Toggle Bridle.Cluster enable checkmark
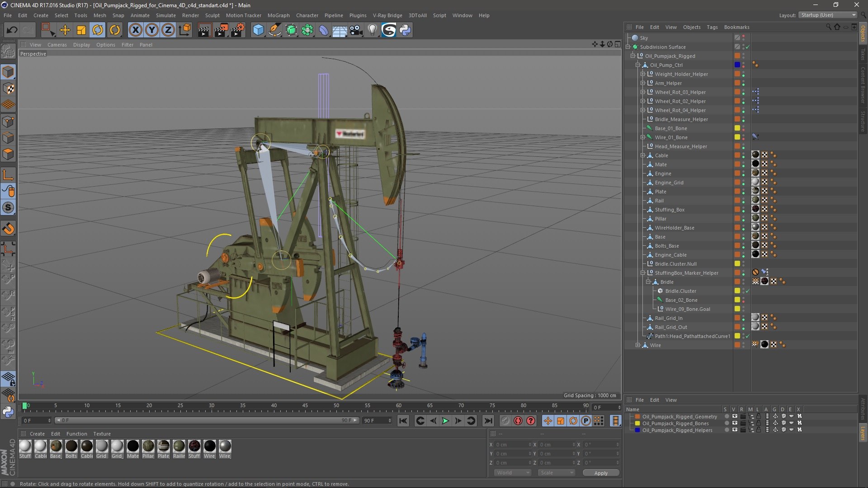 point(748,291)
